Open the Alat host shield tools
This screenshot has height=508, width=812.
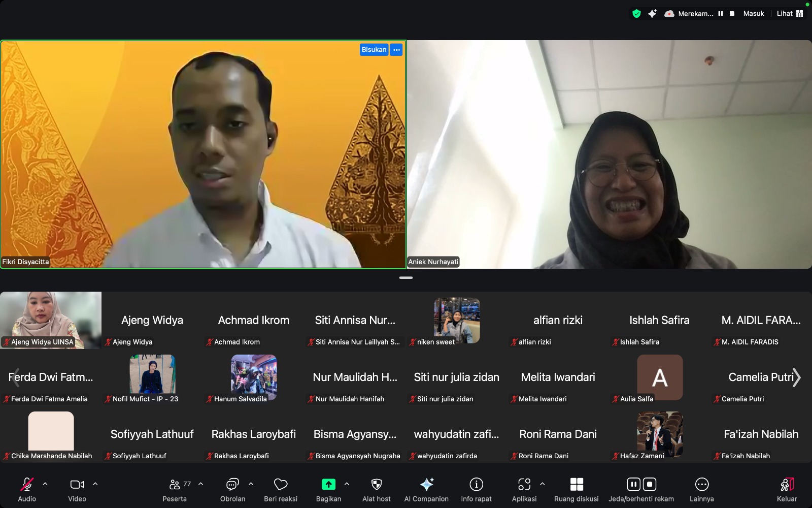376,485
